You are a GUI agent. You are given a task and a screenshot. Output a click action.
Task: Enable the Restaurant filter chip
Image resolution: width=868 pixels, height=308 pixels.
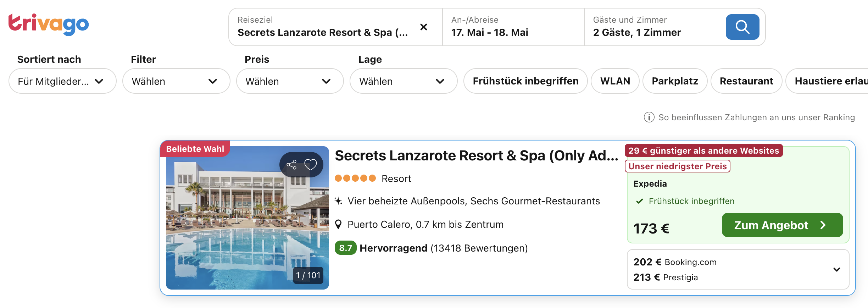pos(746,81)
